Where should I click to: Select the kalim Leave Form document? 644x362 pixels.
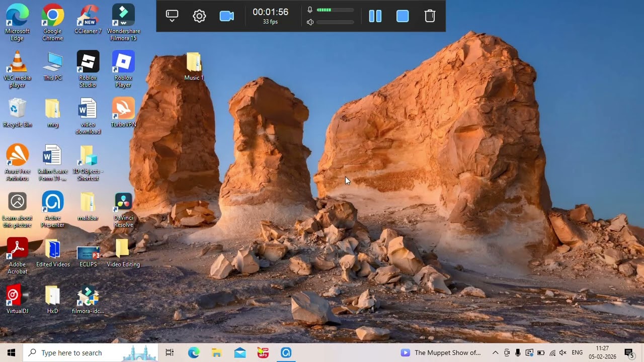click(52, 163)
